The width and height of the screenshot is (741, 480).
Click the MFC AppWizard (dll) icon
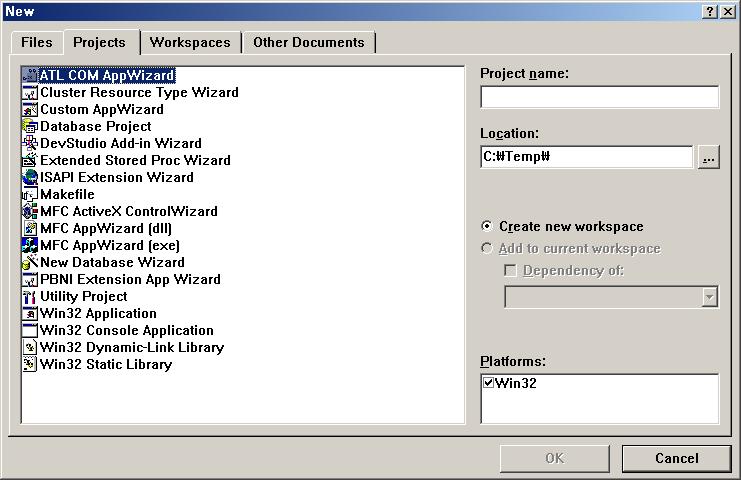(30, 228)
